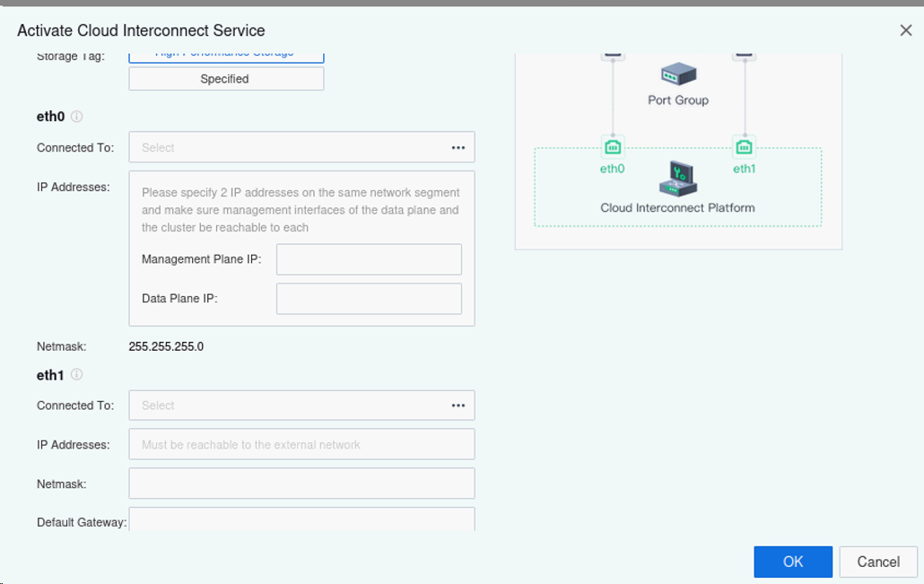Select the Specified storage tag option

(226, 78)
